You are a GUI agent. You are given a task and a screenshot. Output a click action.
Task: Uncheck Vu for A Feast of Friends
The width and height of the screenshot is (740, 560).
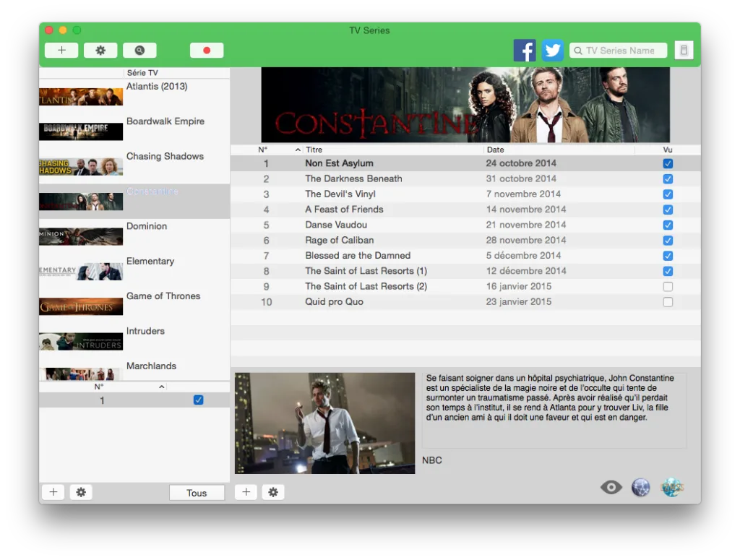click(668, 210)
